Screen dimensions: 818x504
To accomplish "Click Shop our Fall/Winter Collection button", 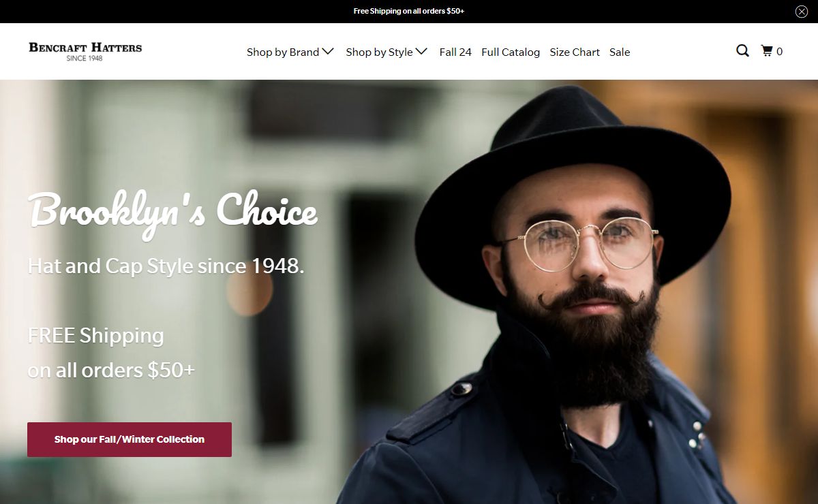I will pyautogui.click(x=130, y=439).
